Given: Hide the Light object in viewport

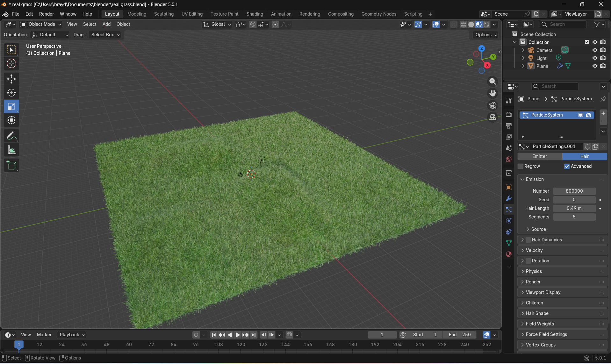Looking at the screenshot, I should click(x=595, y=58).
